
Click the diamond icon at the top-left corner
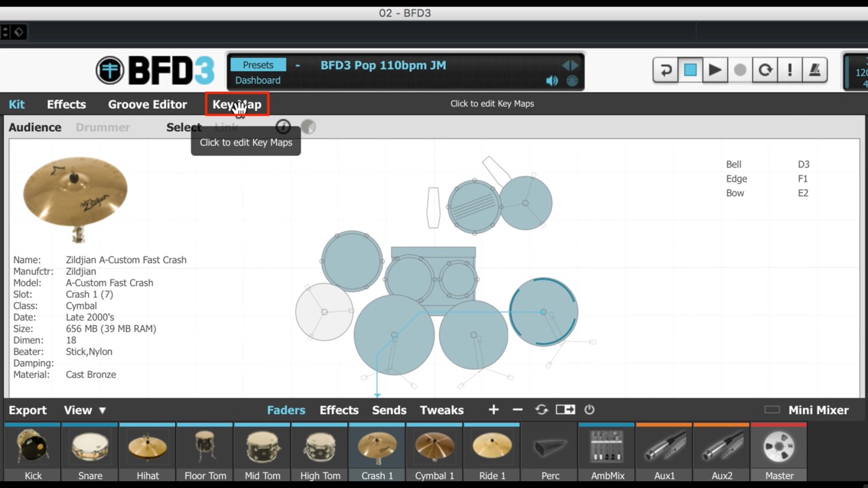point(18,31)
